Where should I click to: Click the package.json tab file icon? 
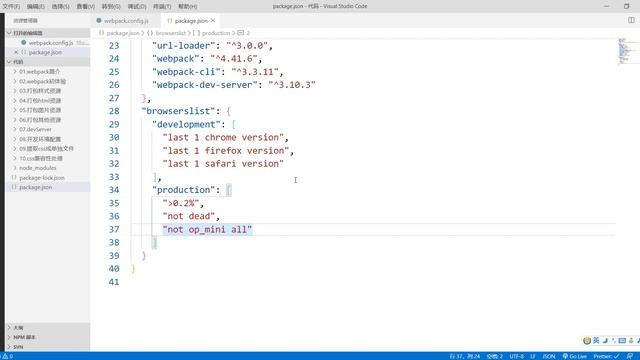169,20
